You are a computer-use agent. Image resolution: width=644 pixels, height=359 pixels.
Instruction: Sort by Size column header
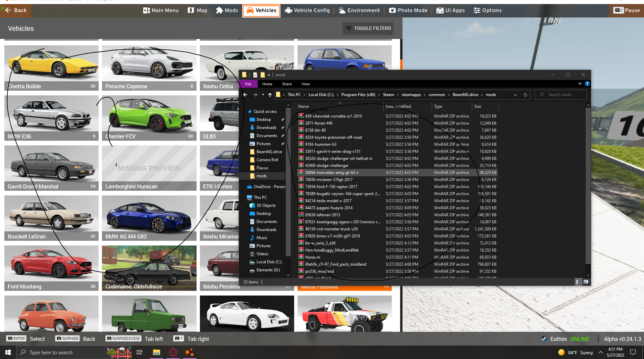pos(485,106)
